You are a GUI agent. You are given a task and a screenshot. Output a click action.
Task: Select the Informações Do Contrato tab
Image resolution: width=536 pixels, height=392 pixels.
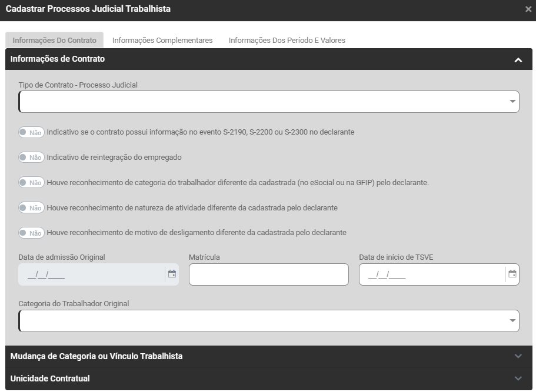[x=54, y=41]
